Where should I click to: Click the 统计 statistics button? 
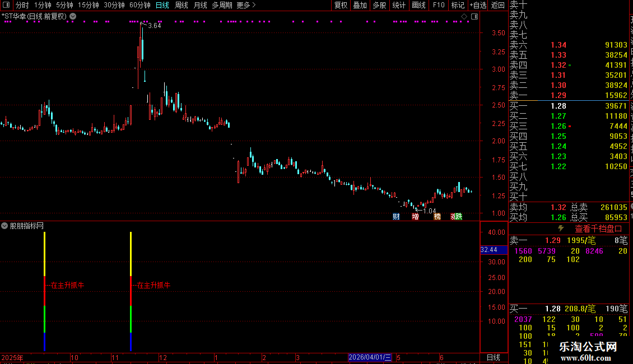click(x=399, y=5)
